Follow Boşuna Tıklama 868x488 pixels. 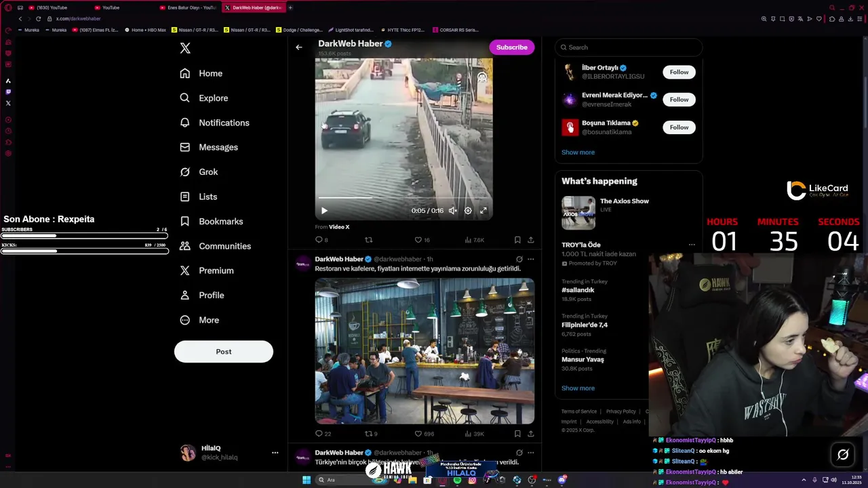(679, 127)
